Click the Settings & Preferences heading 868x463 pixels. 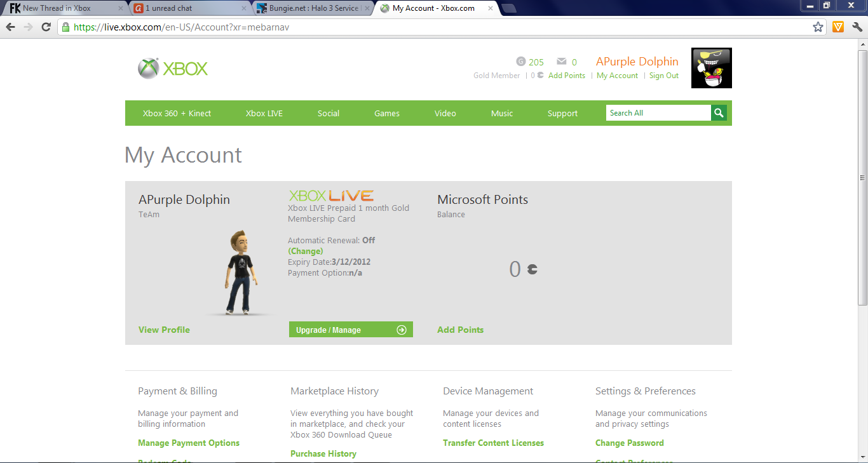(646, 391)
